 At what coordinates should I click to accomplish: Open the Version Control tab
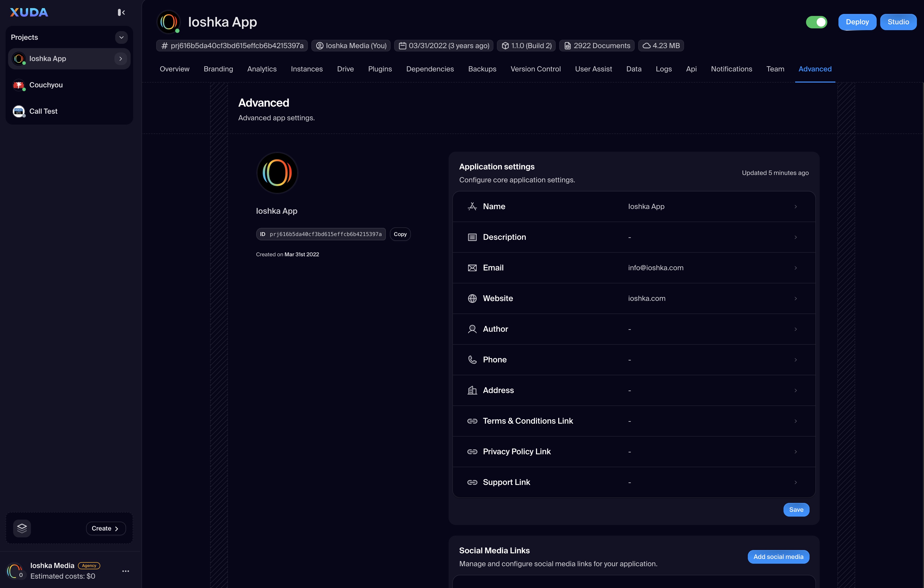[x=535, y=69]
